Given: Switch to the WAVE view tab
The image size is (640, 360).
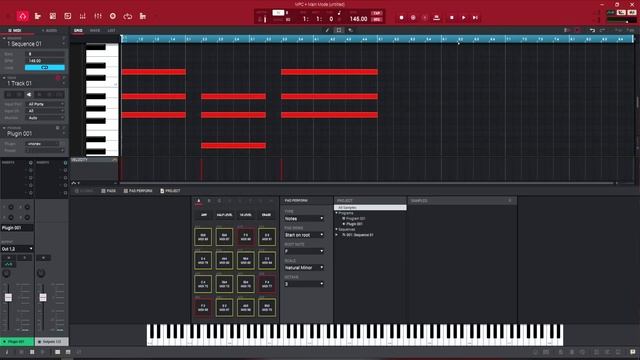Looking at the screenshot, I should click(95, 30).
